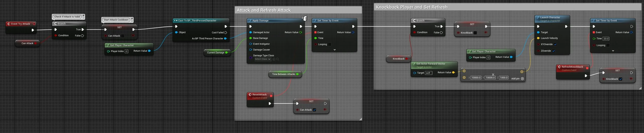This screenshot has height=133, width=644.
Task: Click Event Instigator input pin
Action: pyautogui.click(x=251, y=44)
